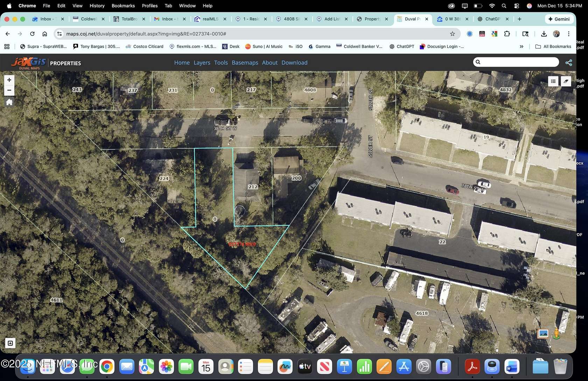The width and height of the screenshot is (588, 381).
Task: Toggle the Google Translate icon in the toolbar
Action: coord(495,34)
